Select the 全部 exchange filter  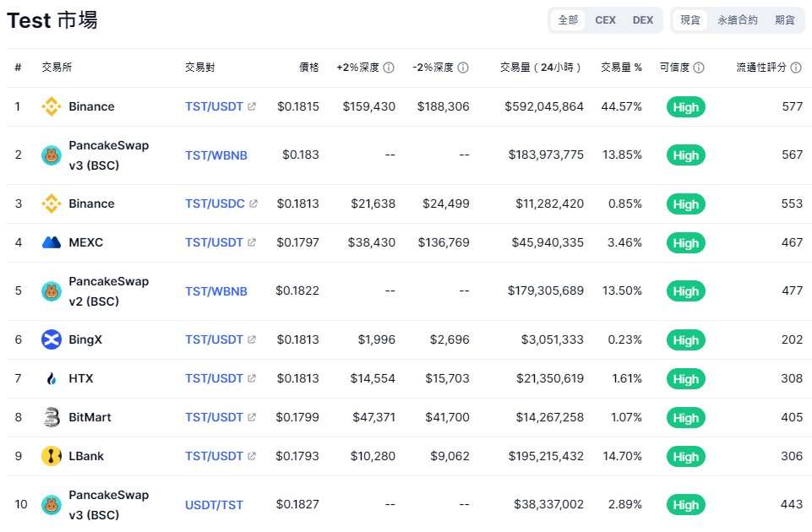(x=568, y=20)
